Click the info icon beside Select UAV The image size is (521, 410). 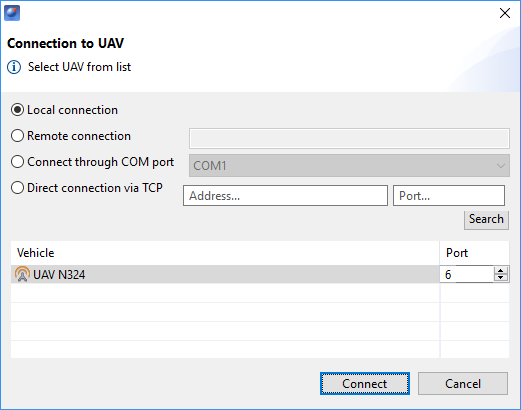(14, 67)
